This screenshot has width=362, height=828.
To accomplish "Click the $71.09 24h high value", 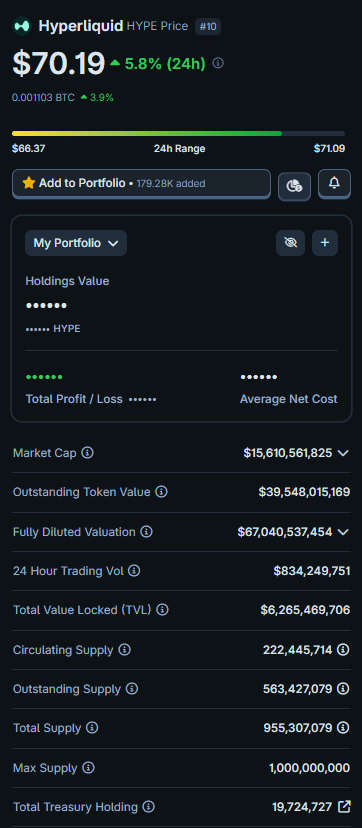I will 329,149.
